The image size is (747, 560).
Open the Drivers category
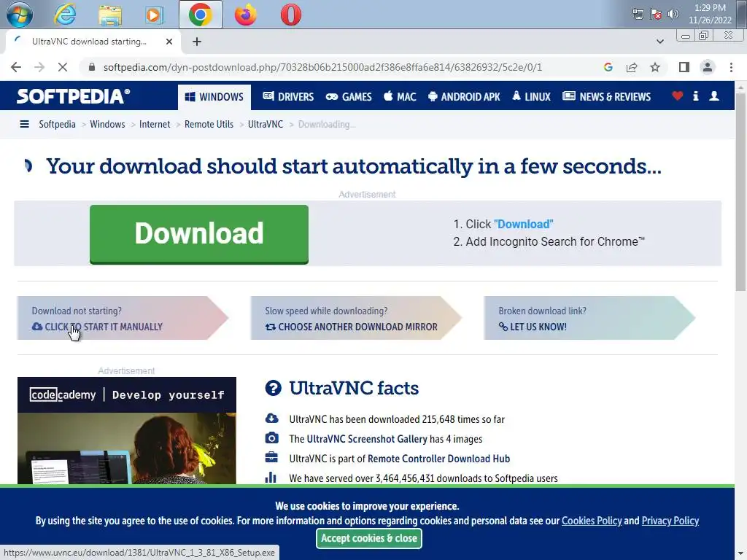click(x=288, y=97)
